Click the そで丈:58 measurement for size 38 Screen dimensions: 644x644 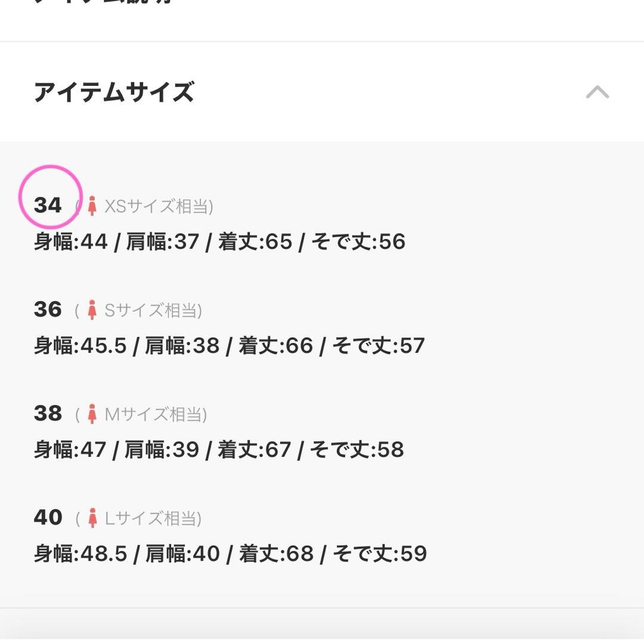click(x=359, y=450)
